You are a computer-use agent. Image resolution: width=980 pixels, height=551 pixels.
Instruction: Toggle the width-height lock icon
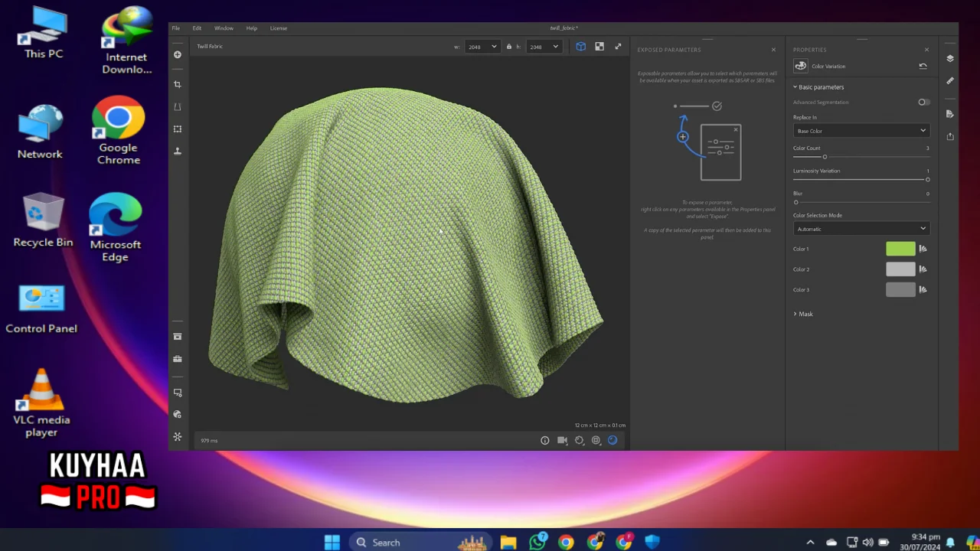[x=508, y=47]
